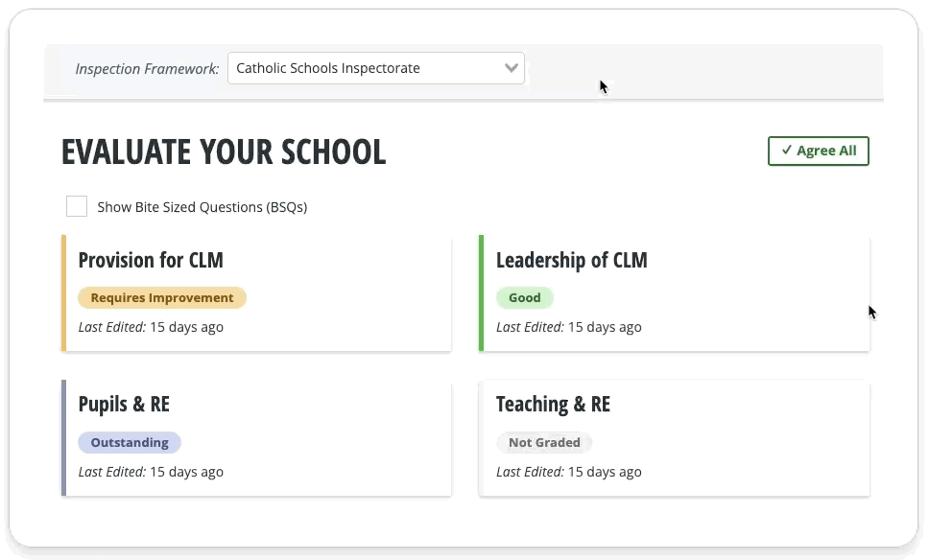
Task: Open the Inspection Framework dropdown
Action: pos(375,68)
